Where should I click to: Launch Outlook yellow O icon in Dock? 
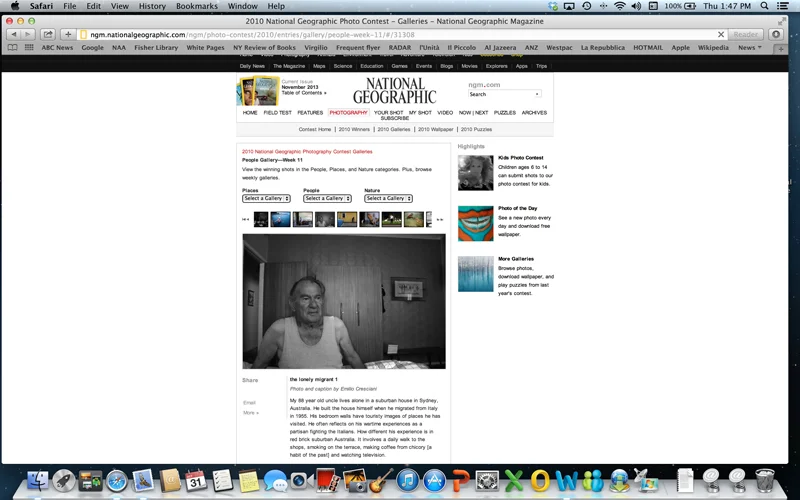[x=540, y=481]
